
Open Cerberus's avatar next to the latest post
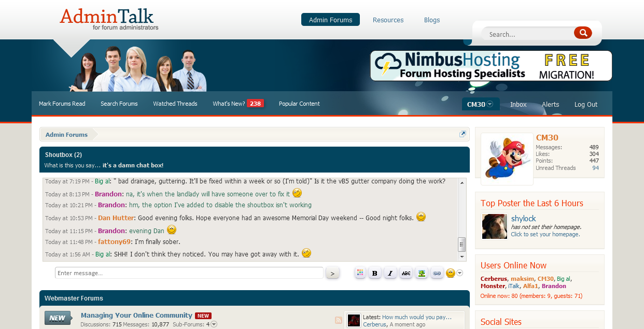click(x=354, y=320)
